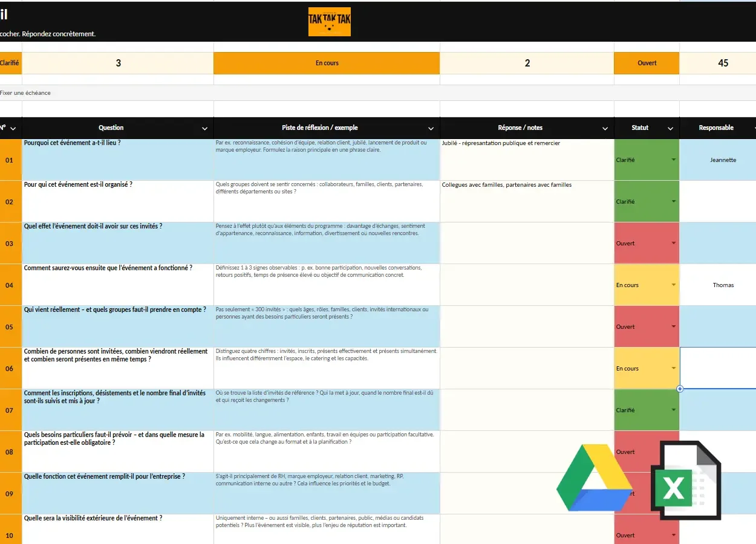The image size is (756, 544).
Task: Select question 'Comment saurez-vous ensuite que l'événement a fonctionné'
Action: pos(108,268)
